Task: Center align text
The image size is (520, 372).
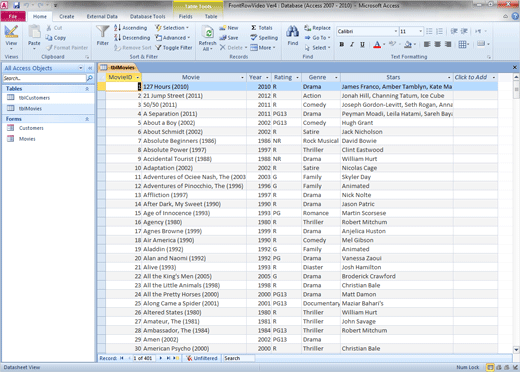Action: (437, 44)
